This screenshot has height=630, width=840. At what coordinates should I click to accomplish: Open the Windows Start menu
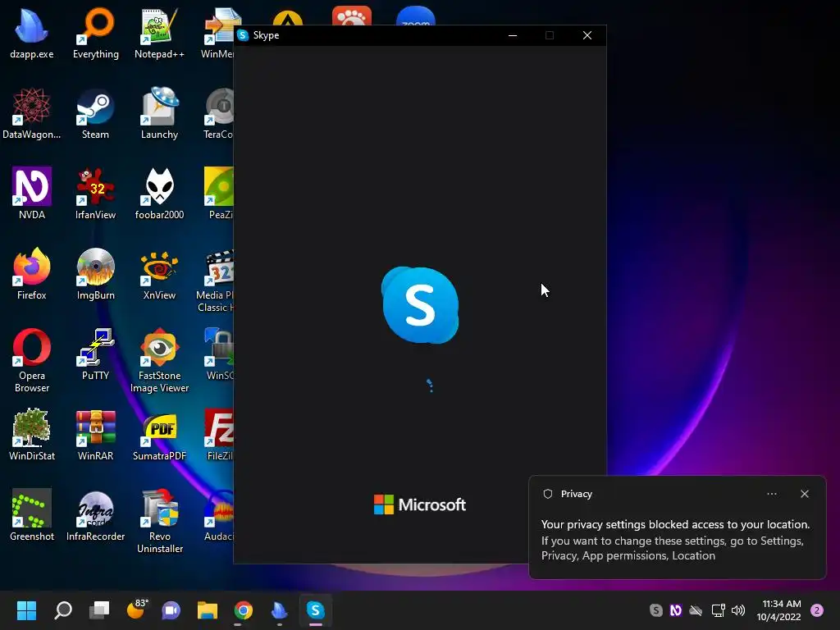pos(26,610)
